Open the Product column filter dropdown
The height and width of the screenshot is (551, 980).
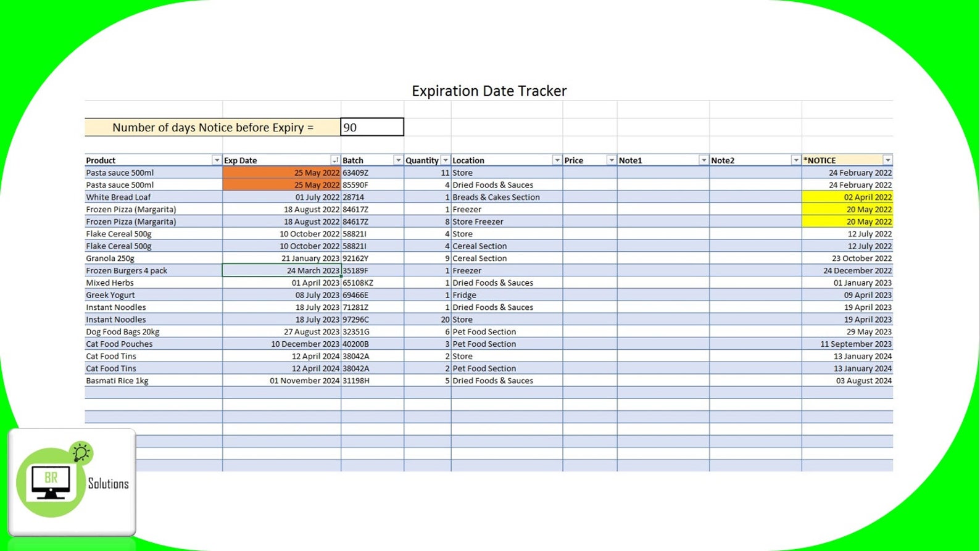click(x=216, y=160)
